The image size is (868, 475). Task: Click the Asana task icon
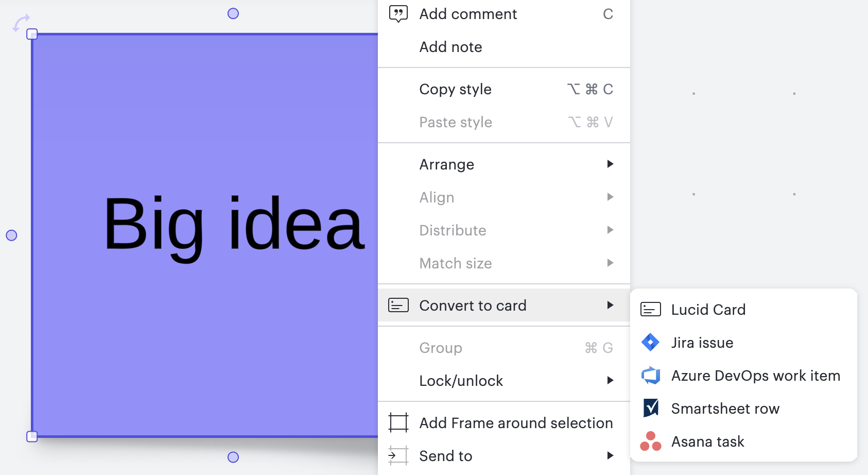click(650, 441)
